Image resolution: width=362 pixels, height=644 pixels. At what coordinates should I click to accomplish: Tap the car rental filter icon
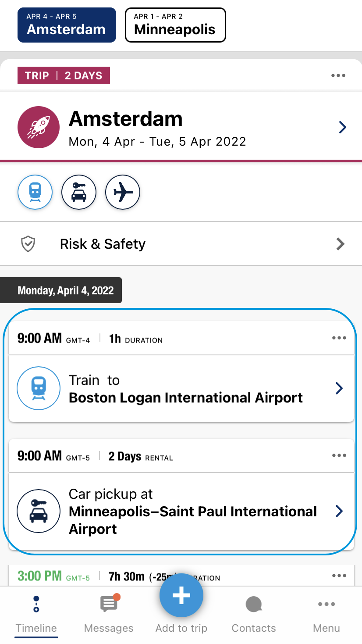(x=79, y=192)
